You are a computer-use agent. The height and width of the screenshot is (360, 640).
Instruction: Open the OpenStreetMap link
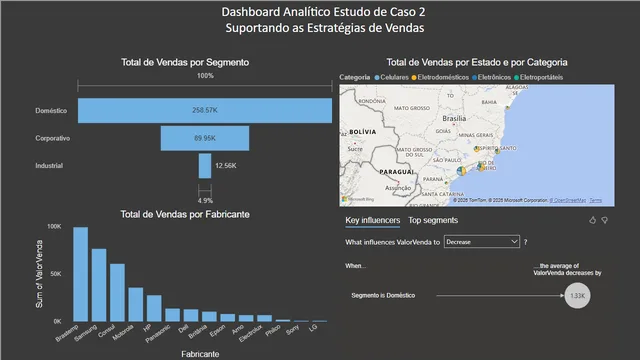click(x=568, y=200)
